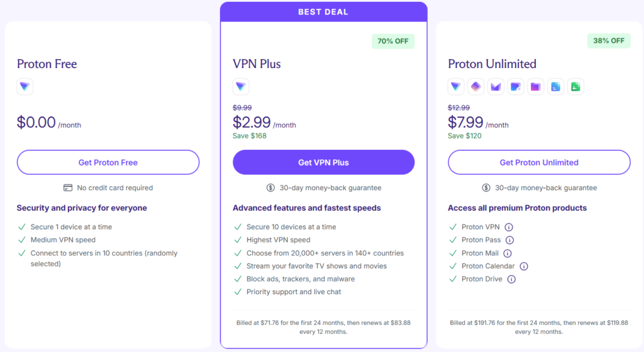Image resolution: width=644 pixels, height=352 pixels.
Task: Click the Proton VPN icon under Proton Free
Action: point(25,86)
